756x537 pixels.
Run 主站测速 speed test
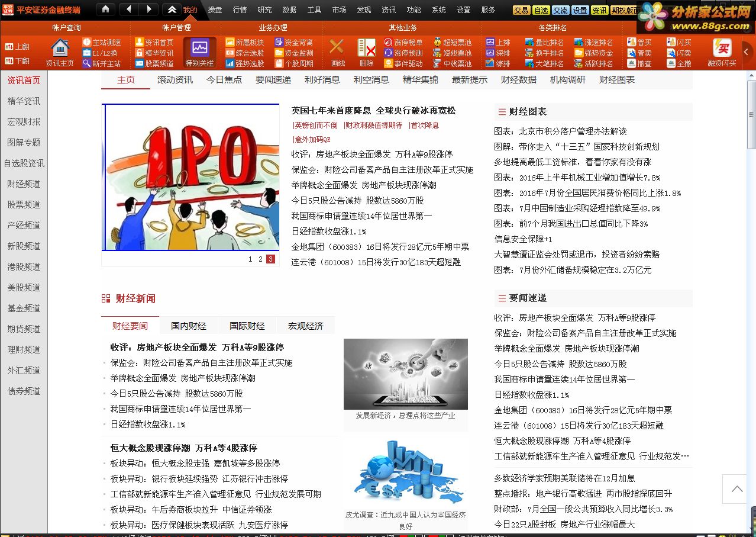coord(102,42)
